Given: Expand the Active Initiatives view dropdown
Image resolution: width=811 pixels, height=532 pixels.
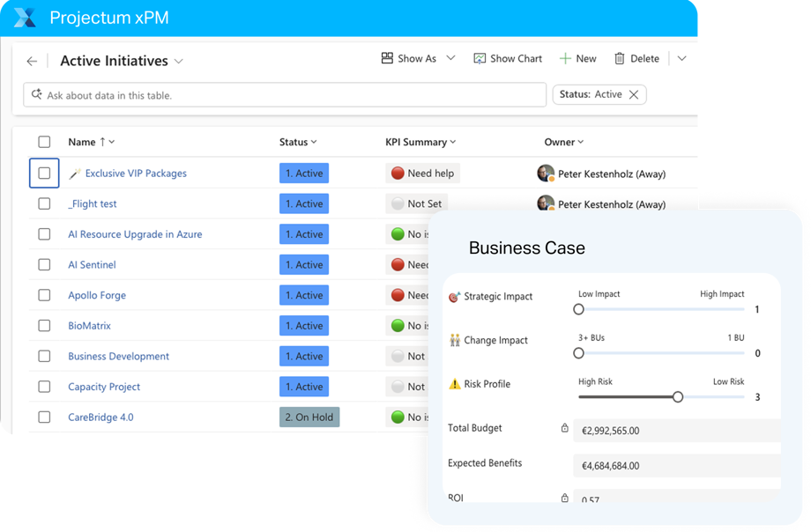Looking at the screenshot, I should pos(179,62).
